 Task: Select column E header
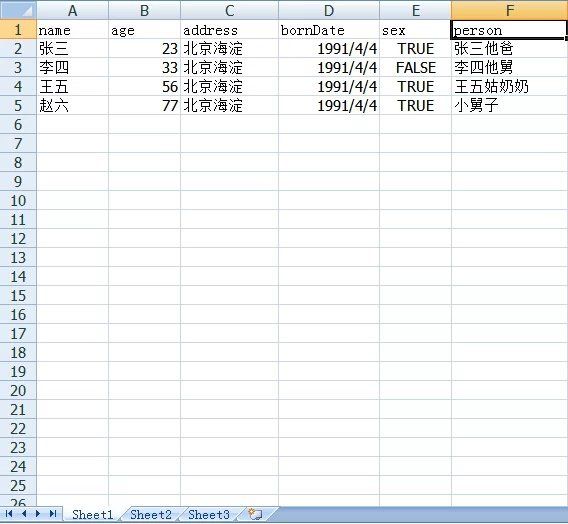(x=415, y=10)
